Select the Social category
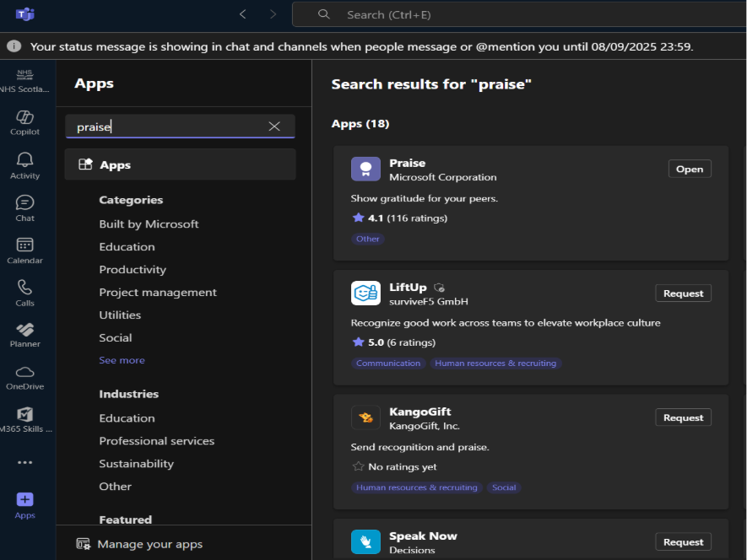 116,337
